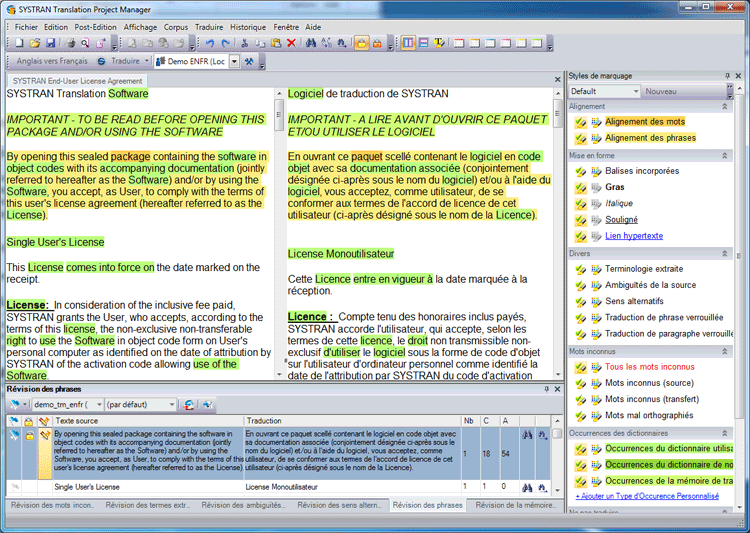Toggle Tous les mots inconnus checkmark
The image size is (750, 533).
click(x=581, y=367)
